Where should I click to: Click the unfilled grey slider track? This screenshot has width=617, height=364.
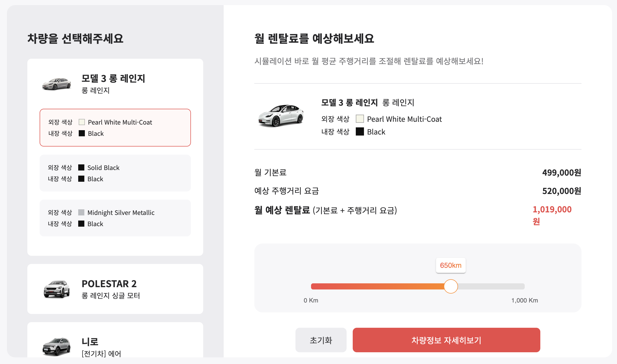(x=491, y=286)
